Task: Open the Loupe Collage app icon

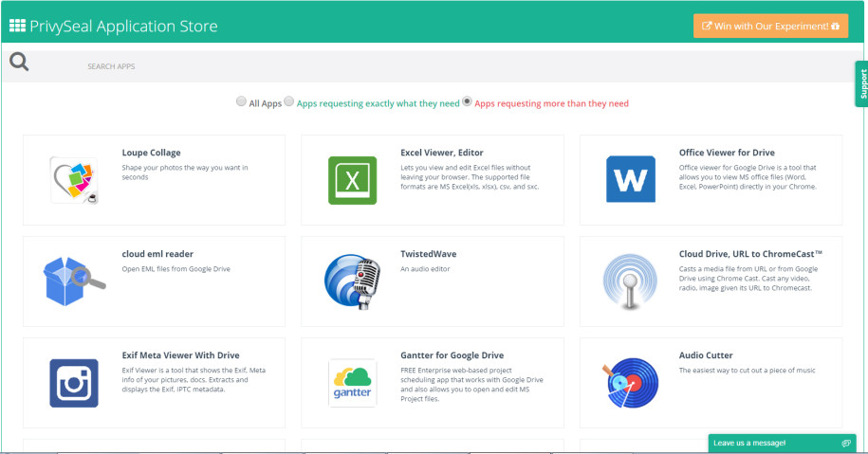Action: pos(74,180)
